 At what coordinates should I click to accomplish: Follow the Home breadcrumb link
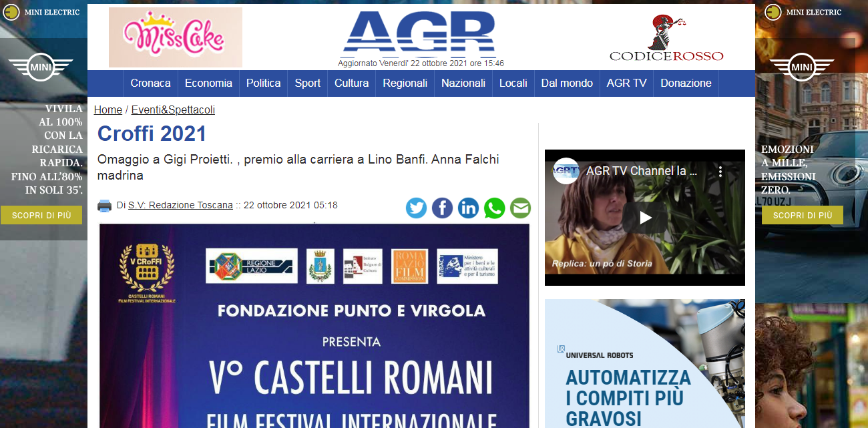pyautogui.click(x=108, y=110)
